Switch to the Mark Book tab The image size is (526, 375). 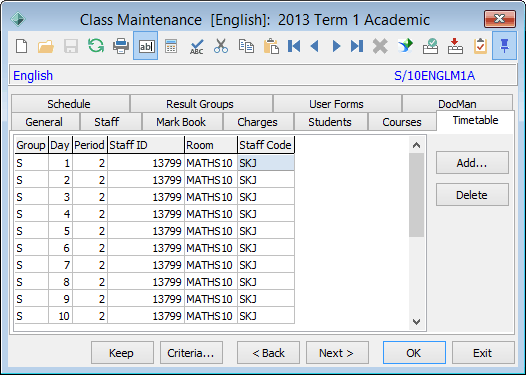point(181,122)
